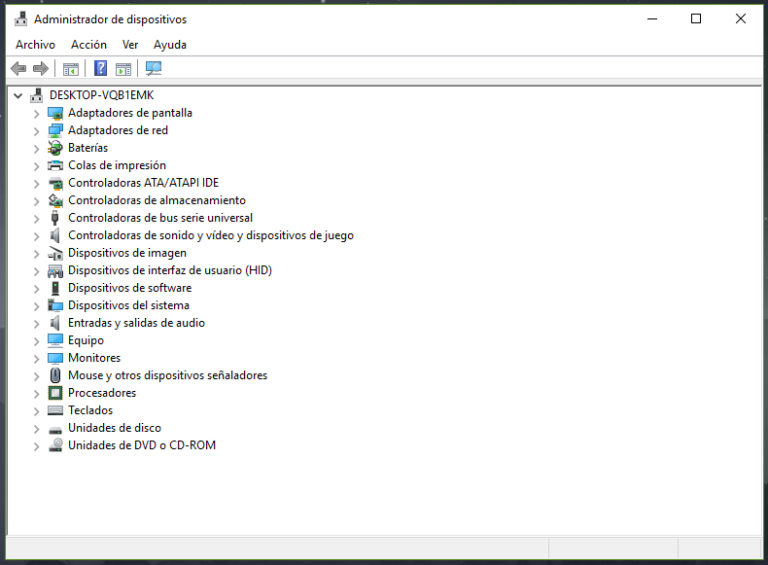This screenshot has width=768, height=565.
Task: Expand the Dispositivos de imagen chevron
Action: pyautogui.click(x=36, y=254)
